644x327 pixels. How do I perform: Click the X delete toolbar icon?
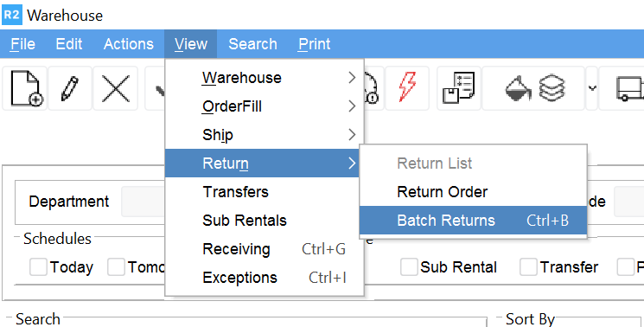(x=116, y=88)
